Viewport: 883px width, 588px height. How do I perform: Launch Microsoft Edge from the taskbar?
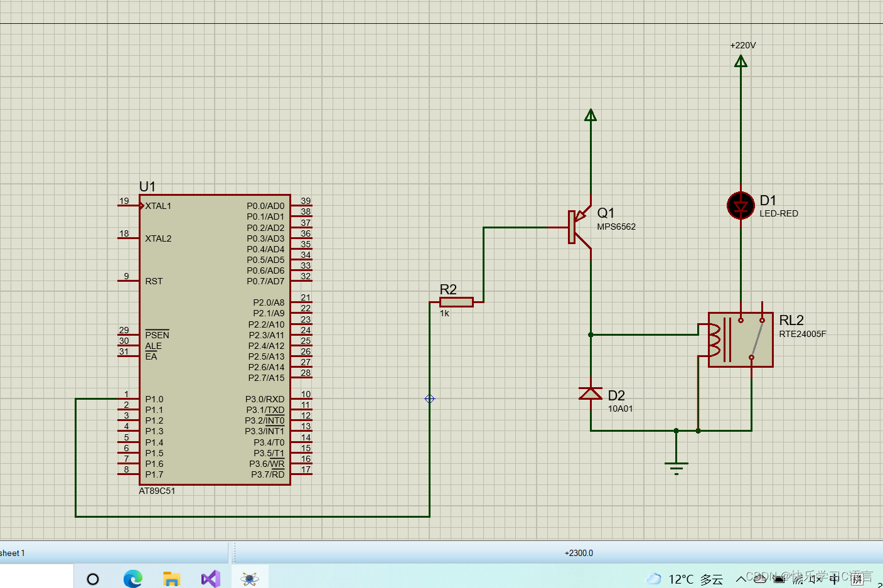pyautogui.click(x=132, y=578)
